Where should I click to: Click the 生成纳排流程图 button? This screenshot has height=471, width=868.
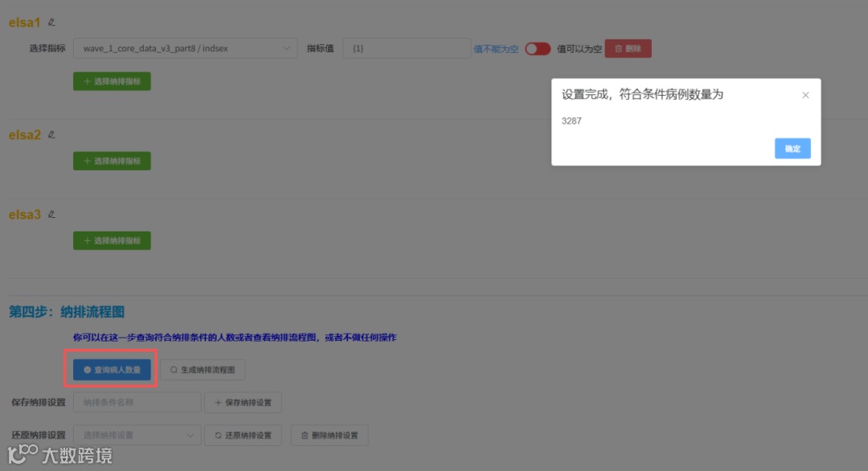click(203, 370)
